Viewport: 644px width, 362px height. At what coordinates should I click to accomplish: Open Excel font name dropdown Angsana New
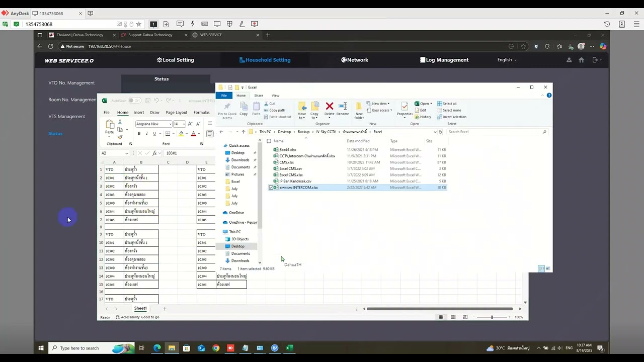pos(170,124)
